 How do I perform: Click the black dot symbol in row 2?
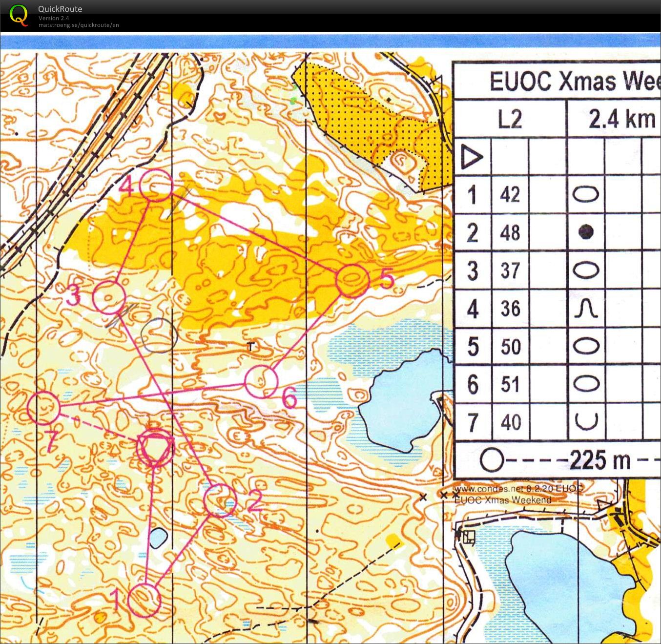pyautogui.click(x=586, y=232)
